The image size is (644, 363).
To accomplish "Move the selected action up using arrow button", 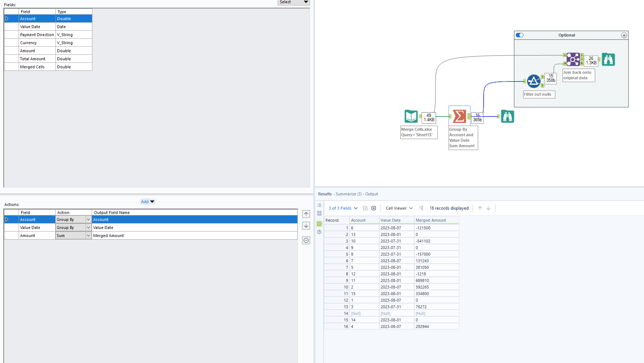I will tap(306, 214).
